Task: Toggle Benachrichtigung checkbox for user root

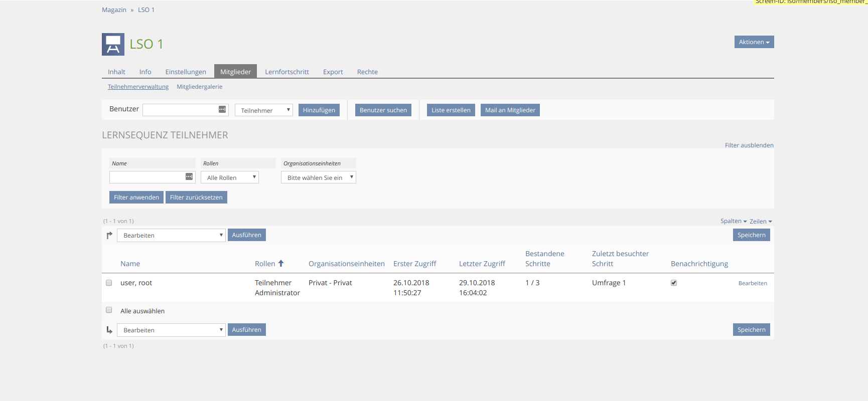Action: click(x=674, y=283)
